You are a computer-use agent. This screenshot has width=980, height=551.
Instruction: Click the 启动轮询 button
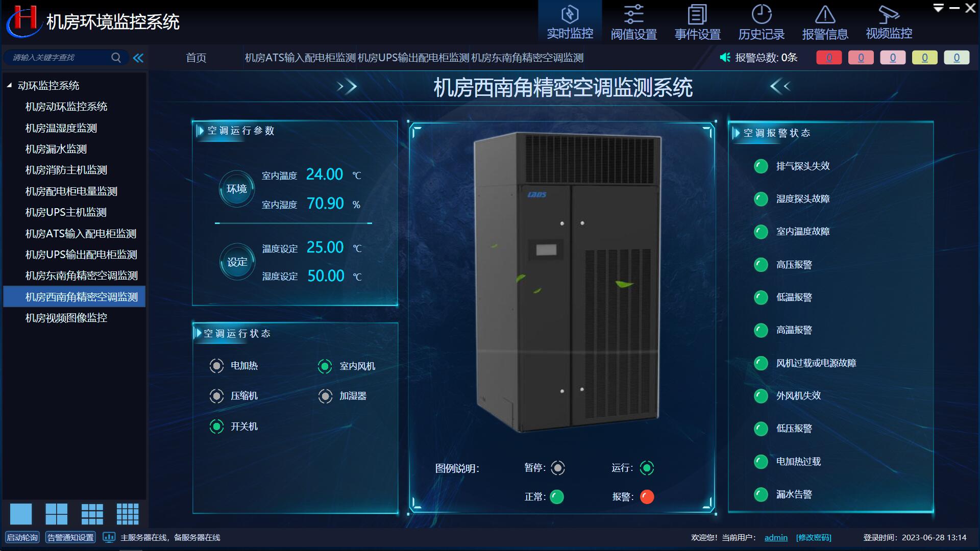click(22, 537)
